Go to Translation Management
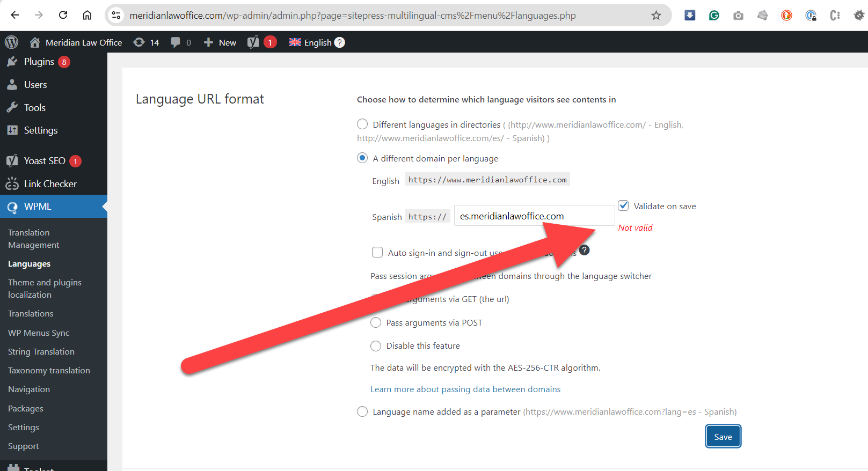868x471 pixels. pos(33,239)
